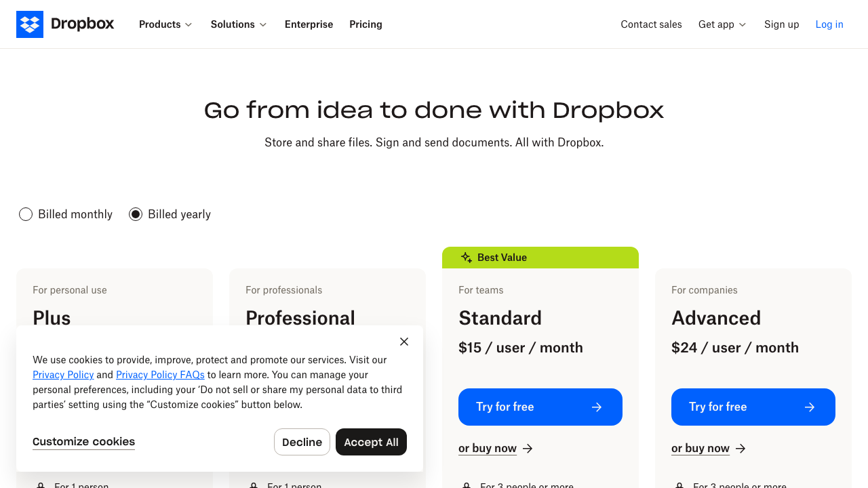Click the person icon under the Advanced plan
The image size is (868, 488).
pos(679,485)
